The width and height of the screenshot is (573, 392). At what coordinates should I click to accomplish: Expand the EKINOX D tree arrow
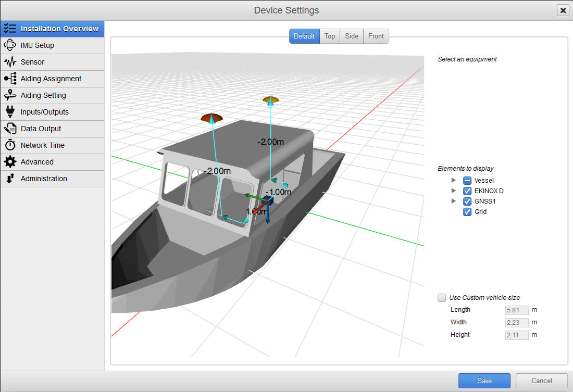tap(454, 191)
